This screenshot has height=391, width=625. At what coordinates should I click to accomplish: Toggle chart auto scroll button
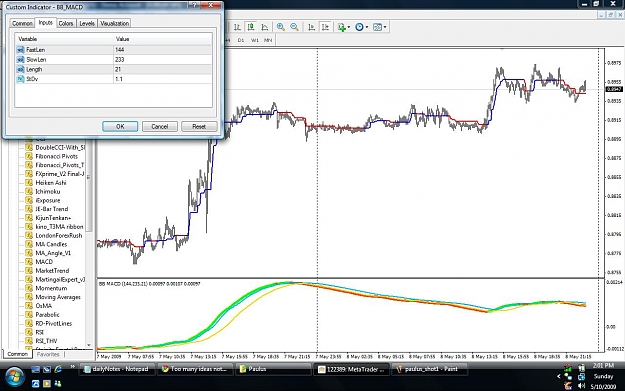312,27
